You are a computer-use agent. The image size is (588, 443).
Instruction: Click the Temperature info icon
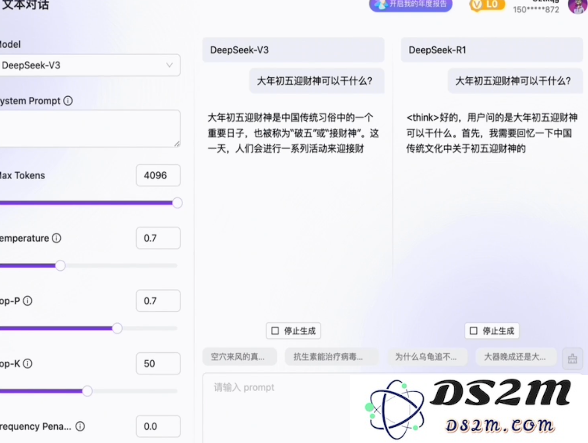point(57,238)
